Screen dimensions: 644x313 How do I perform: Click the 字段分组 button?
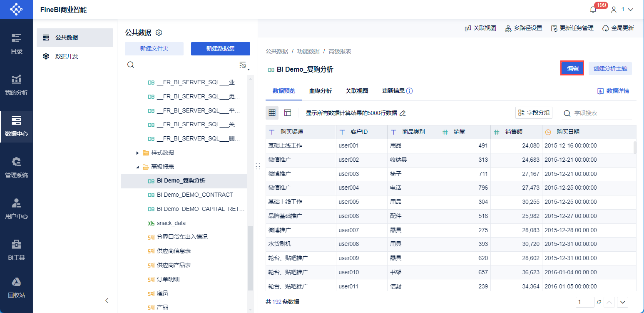(x=534, y=113)
